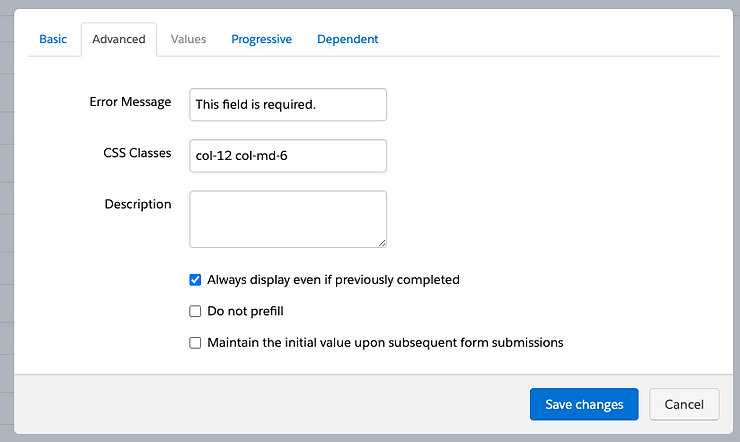This screenshot has width=740, height=442.
Task: Click the CSS Classes field label
Action: tap(137, 153)
